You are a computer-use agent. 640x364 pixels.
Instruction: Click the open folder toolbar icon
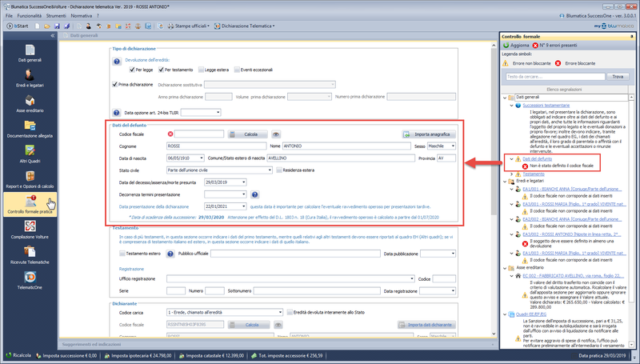tap(47, 26)
